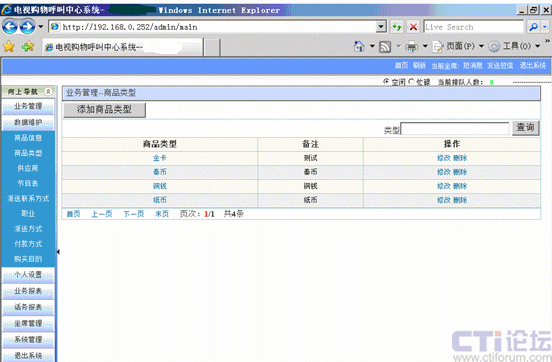Image resolution: width=552 pixels, height=362 pixels.
Task: Expand the 工具(O) tools menu
Action: [514, 46]
